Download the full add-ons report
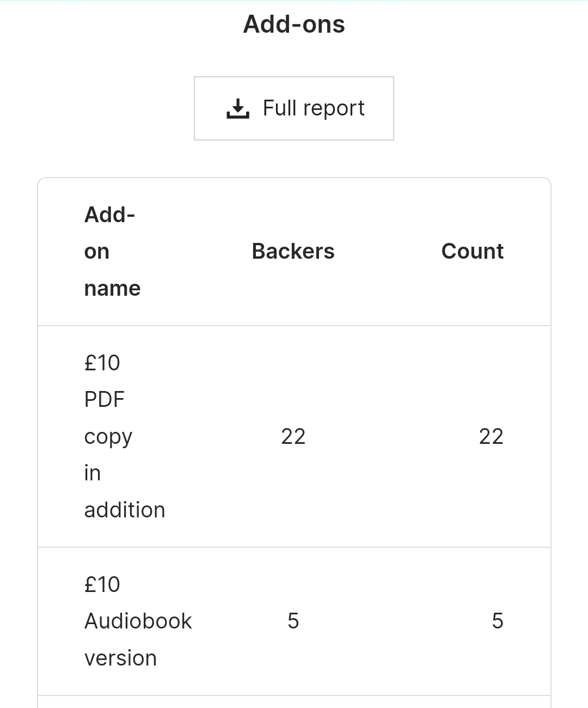This screenshot has width=588, height=708. [x=293, y=108]
